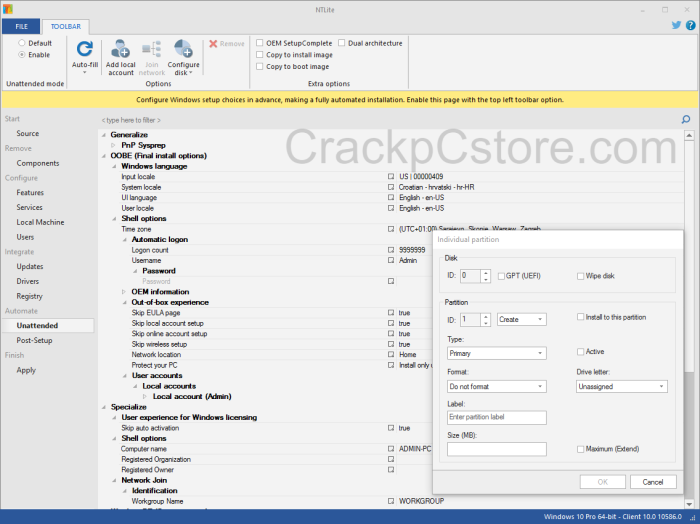Click edit icon for UI language row
The image size is (700, 524).
coord(391,198)
